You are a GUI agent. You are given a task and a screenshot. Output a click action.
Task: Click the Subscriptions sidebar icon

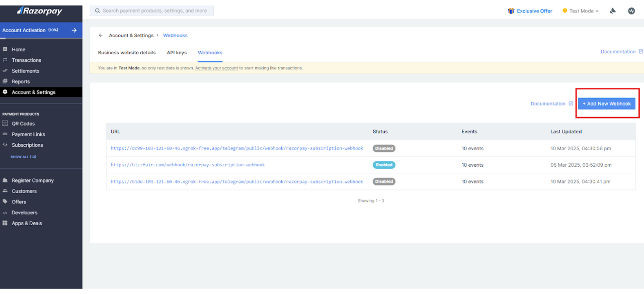tap(5, 145)
